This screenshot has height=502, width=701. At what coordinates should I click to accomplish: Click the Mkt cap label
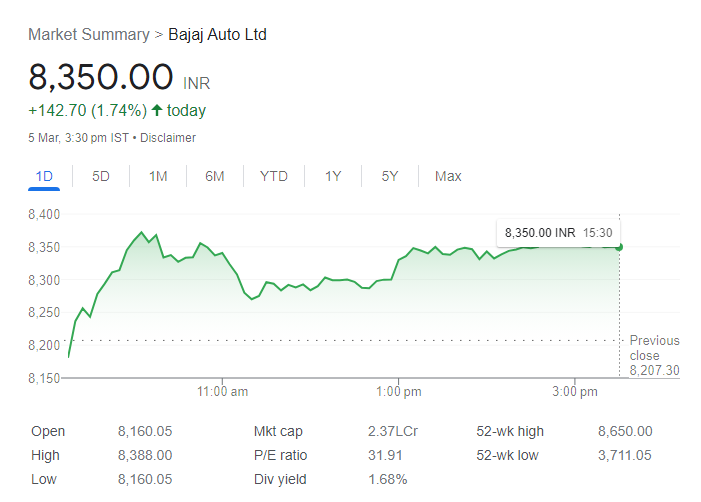pyautogui.click(x=278, y=431)
